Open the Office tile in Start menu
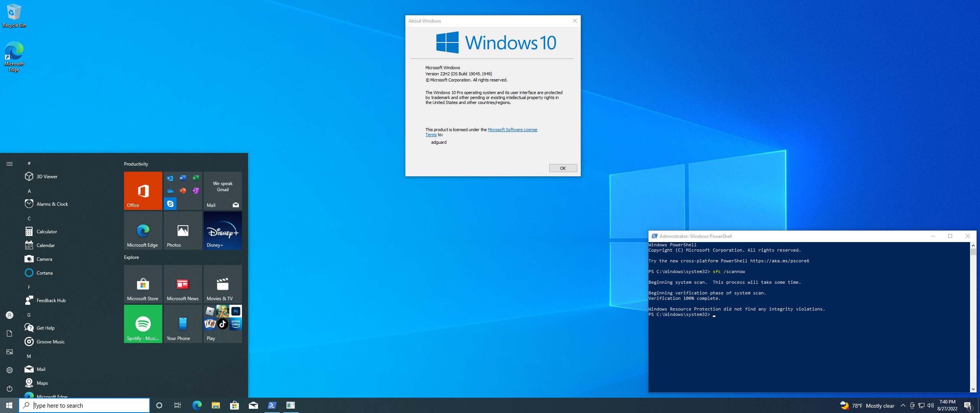This screenshot has height=413, width=980. point(143,190)
